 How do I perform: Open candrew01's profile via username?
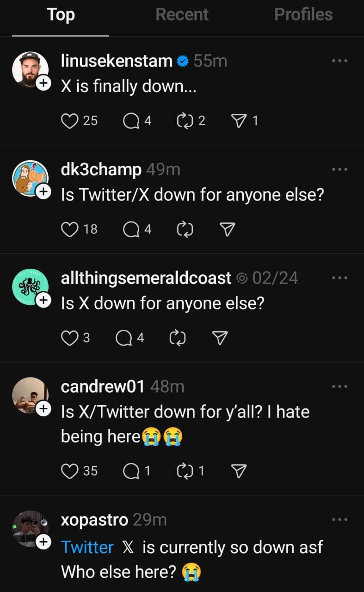click(x=103, y=386)
